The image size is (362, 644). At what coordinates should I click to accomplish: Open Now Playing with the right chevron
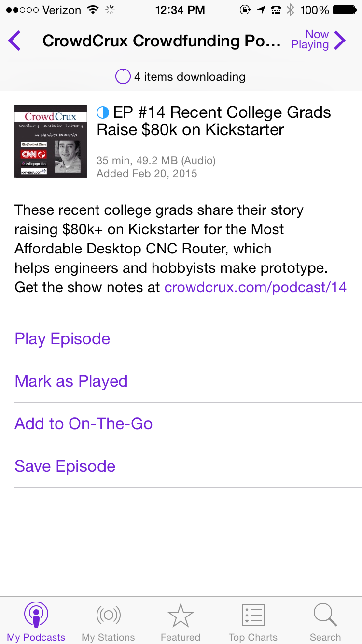click(339, 41)
